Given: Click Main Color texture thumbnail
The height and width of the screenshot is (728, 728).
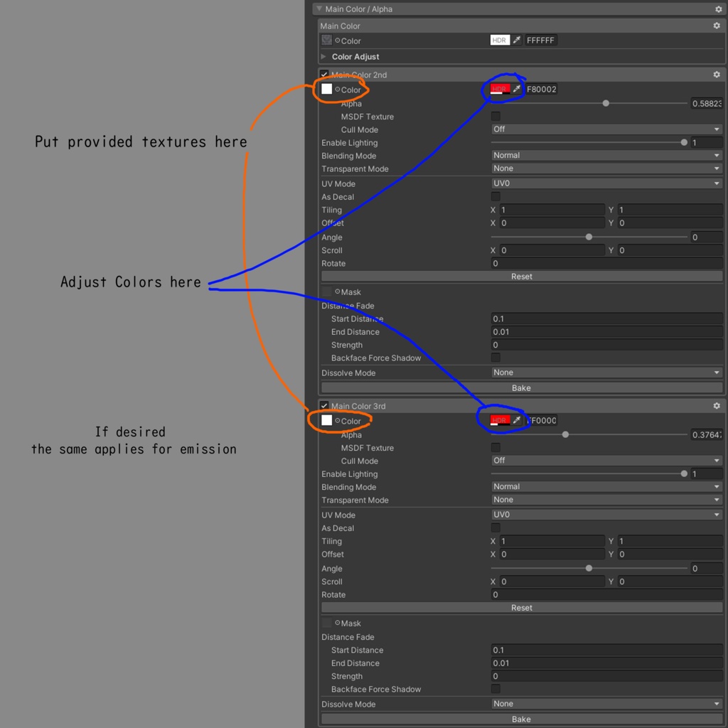Looking at the screenshot, I should point(327,41).
